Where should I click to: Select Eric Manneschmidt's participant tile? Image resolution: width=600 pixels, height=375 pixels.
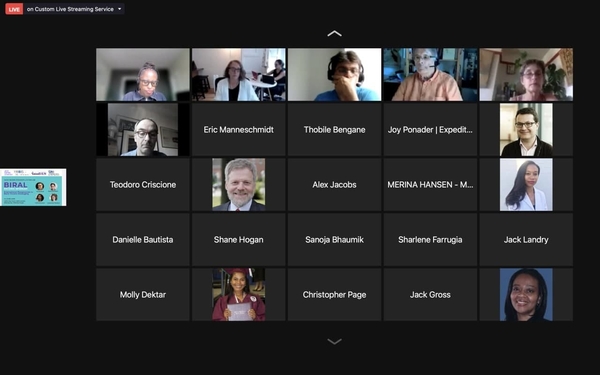tap(238, 129)
